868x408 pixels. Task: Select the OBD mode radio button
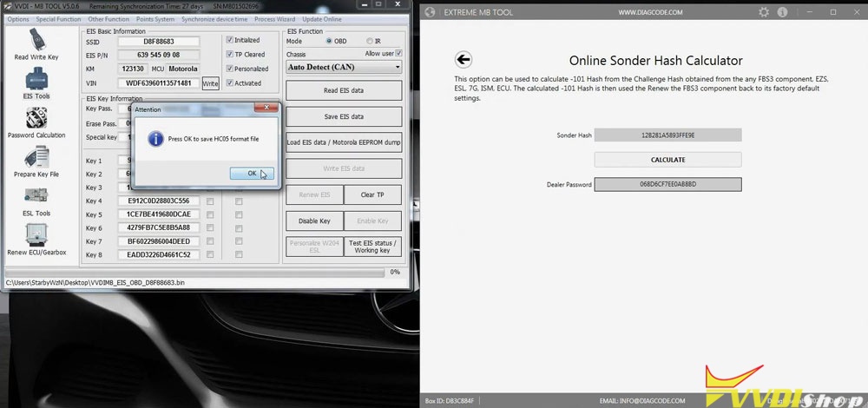pyautogui.click(x=329, y=41)
